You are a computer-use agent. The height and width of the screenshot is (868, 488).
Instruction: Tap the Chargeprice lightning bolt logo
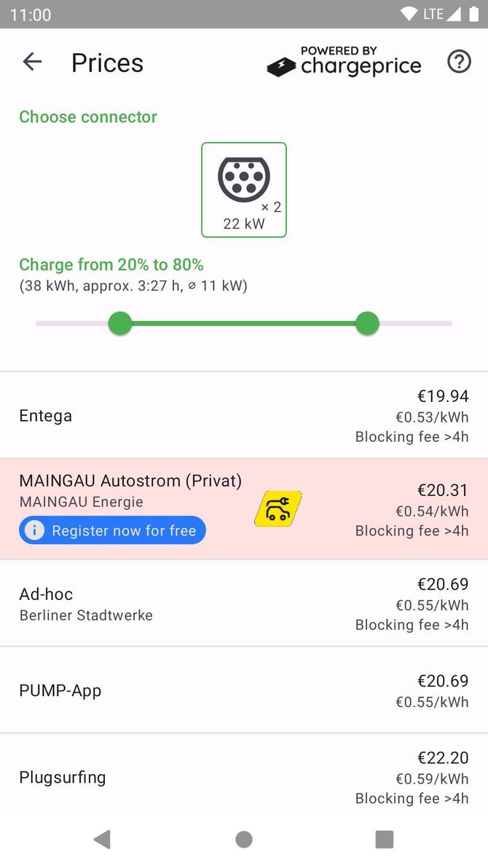click(x=282, y=65)
